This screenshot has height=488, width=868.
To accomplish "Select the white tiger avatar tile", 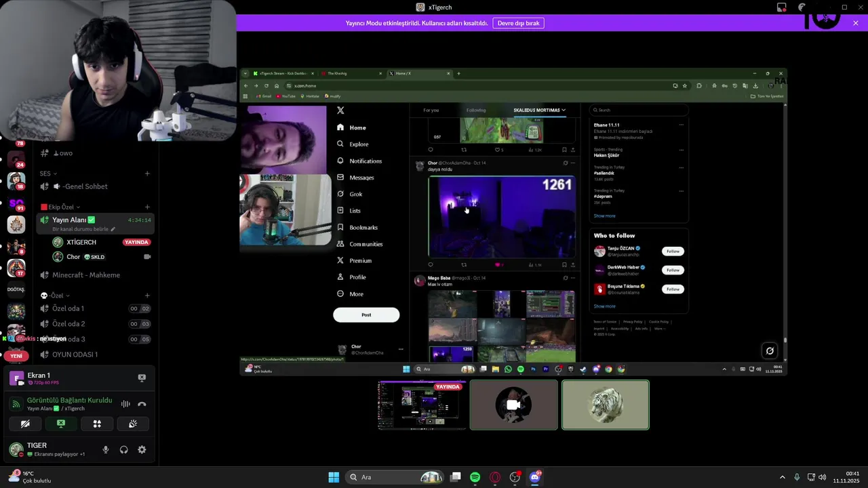I will (606, 405).
